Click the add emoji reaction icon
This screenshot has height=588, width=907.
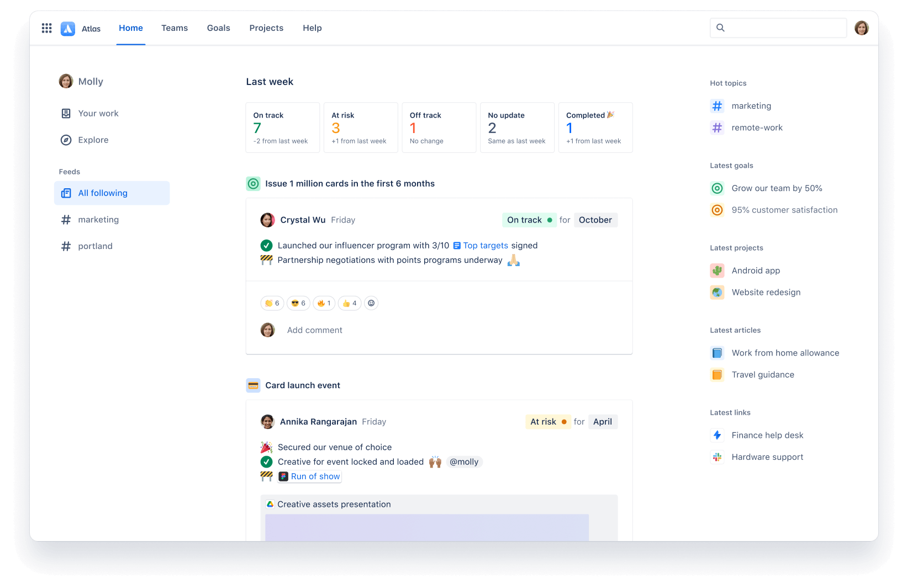[x=371, y=303]
